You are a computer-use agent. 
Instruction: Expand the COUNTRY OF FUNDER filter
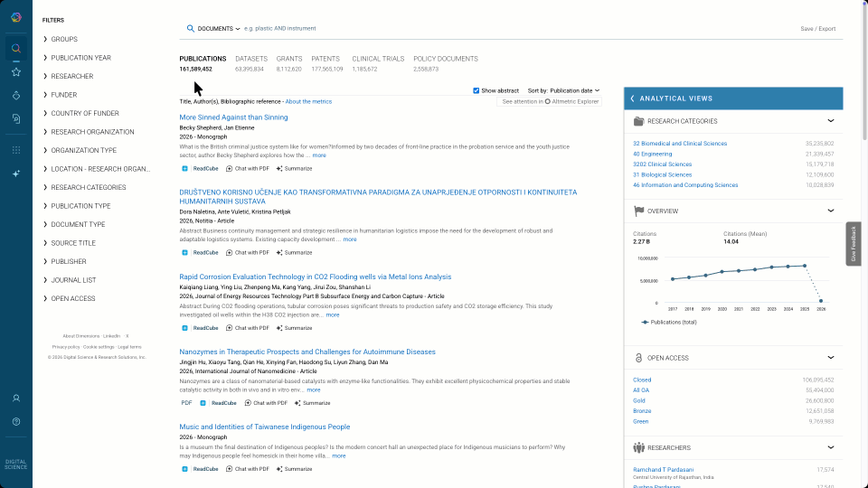(x=80, y=114)
